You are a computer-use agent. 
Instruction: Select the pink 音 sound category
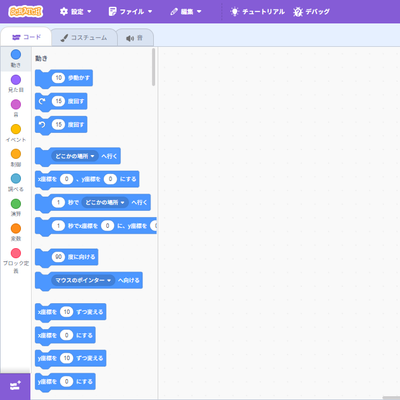pos(16,108)
